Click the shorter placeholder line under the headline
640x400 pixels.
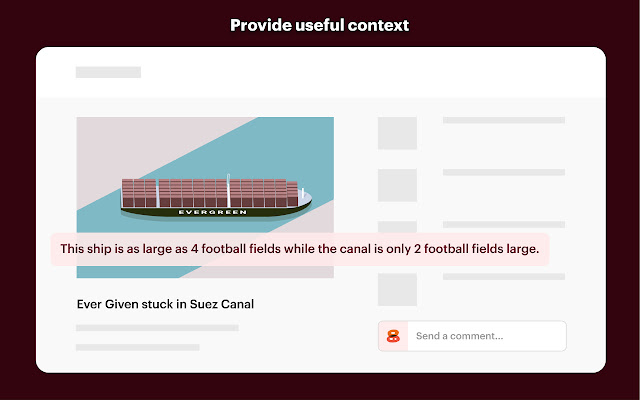pos(138,347)
